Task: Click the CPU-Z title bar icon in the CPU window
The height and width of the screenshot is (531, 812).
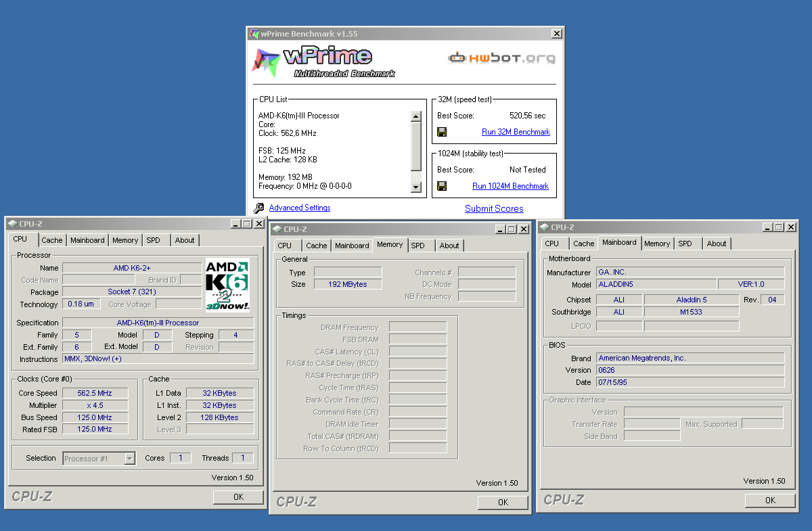Action: [x=13, y=224]
